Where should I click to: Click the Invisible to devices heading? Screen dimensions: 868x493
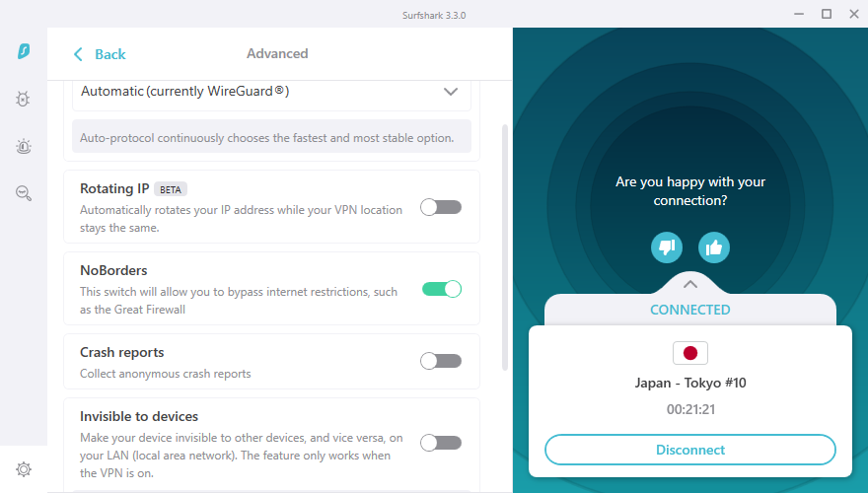[139, 417]
